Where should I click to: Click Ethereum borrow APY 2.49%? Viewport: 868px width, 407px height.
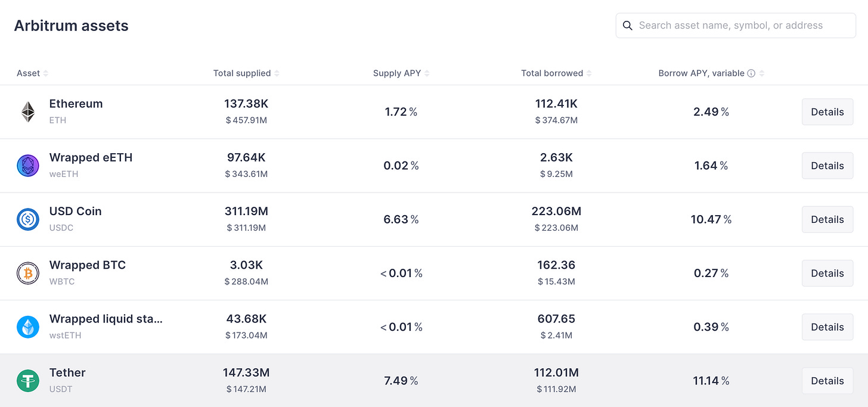(711, 112)
